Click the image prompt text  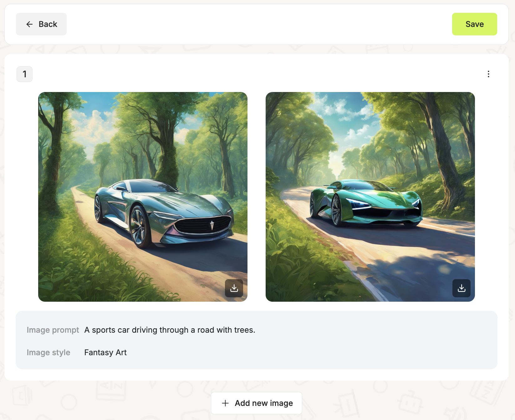click(x=170, y=330)
